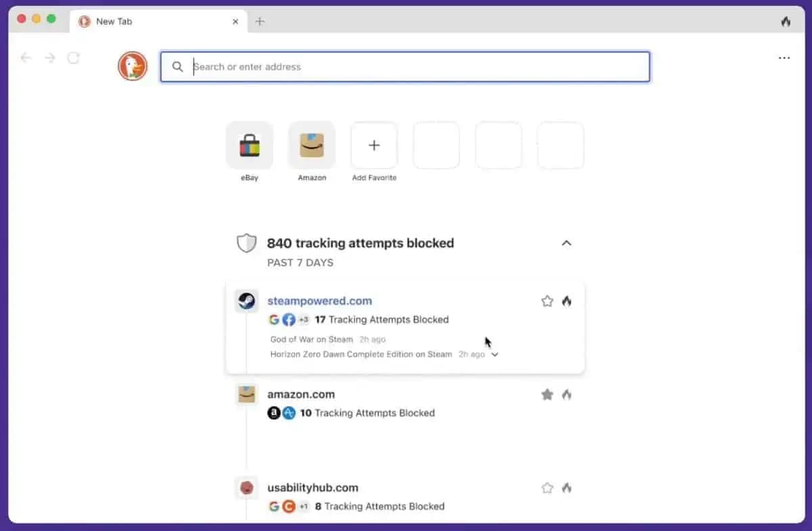The width and height of the screenshot is (812, 531).
Task: Open Horizon Zero Dawn Complete Edition history entry
Action: coord(361,354)
